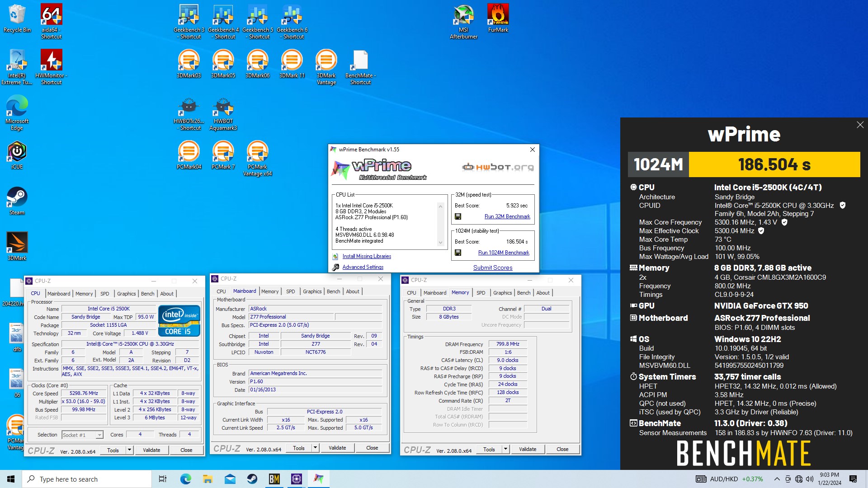
Task: Select SPD tab in right CPU-Z window
Action: 481,293
